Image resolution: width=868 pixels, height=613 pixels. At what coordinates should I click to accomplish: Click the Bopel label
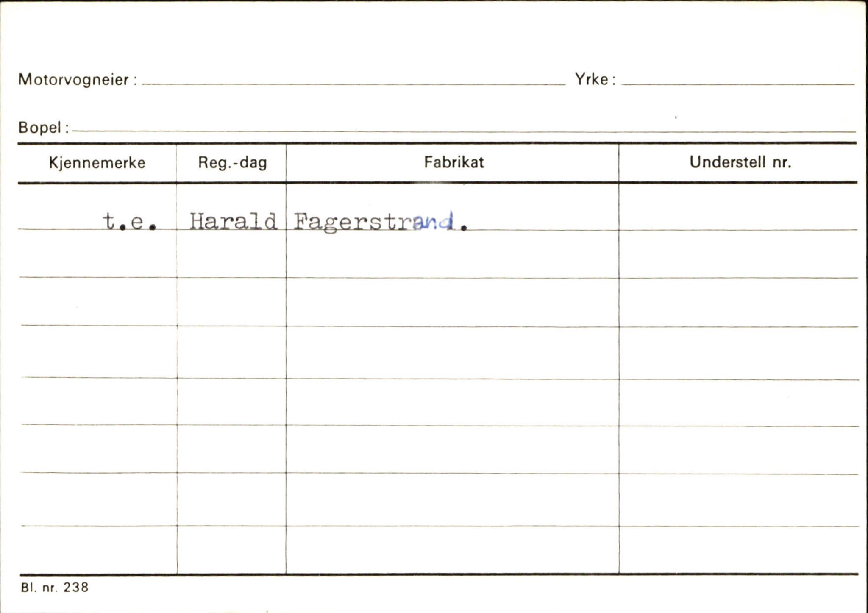(x=43, y=127)
